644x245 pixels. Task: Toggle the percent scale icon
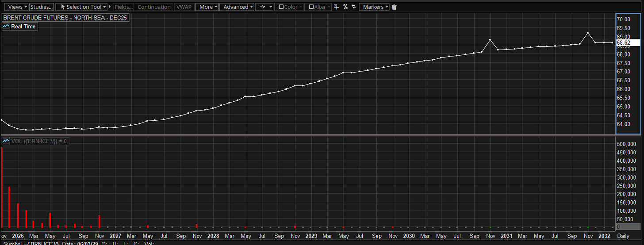point(345,7)
